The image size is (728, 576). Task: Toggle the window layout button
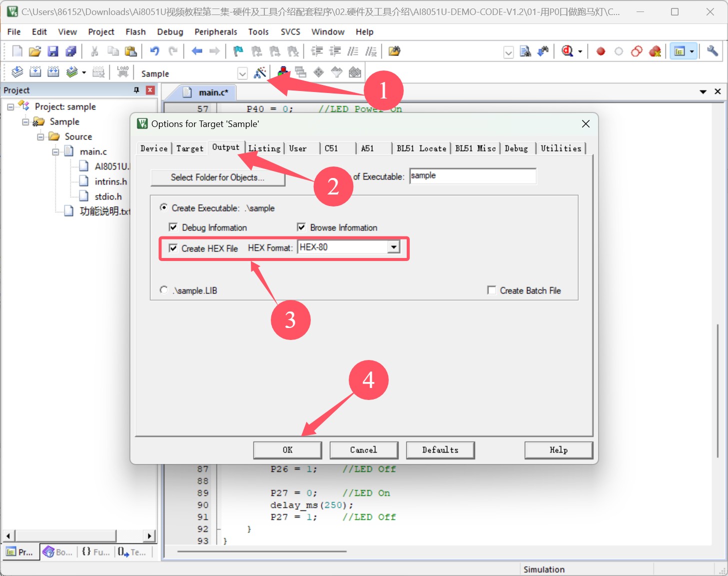pyautogui.click(x=680, y=51)
